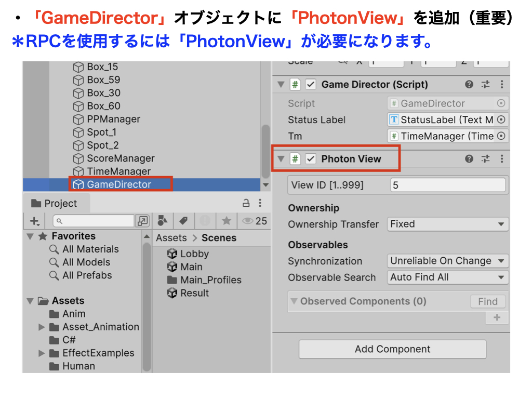Click the Project panel lock icon
This screenshot has width=532, height=399.
coord(246,203)
